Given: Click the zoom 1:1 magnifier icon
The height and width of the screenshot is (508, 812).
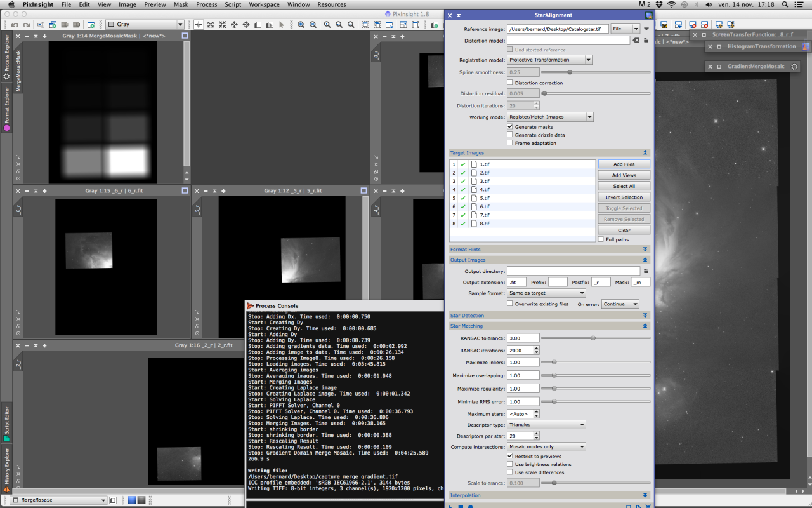Looking at the screenshot, I should coord(327,25).
